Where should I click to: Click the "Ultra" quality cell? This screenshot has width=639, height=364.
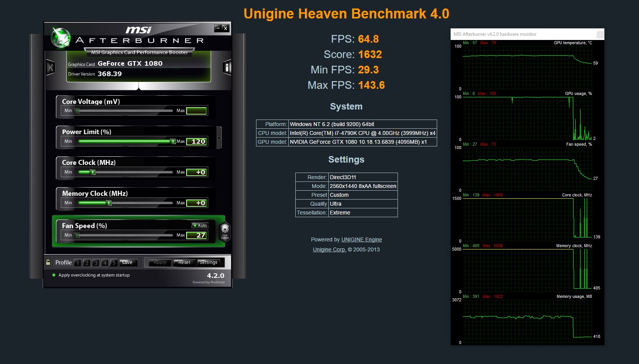pyautogui.click(x=363, y=204)
